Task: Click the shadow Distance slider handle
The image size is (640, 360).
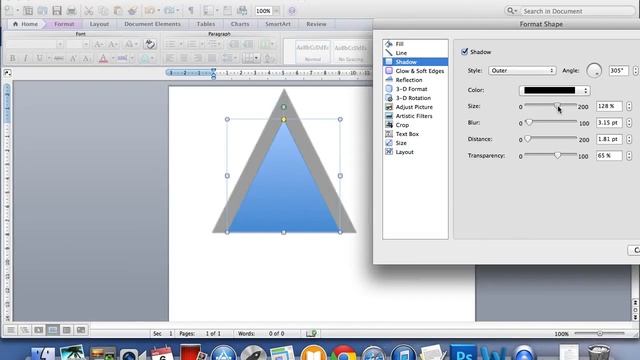Action: pyautogui.click(x=528, y=139)
